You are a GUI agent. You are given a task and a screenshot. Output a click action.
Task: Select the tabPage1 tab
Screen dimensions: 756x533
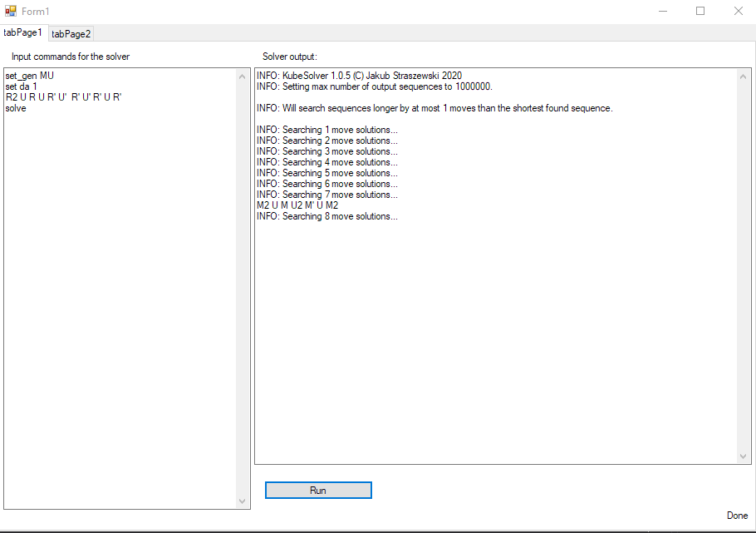[x=23, y=32]
